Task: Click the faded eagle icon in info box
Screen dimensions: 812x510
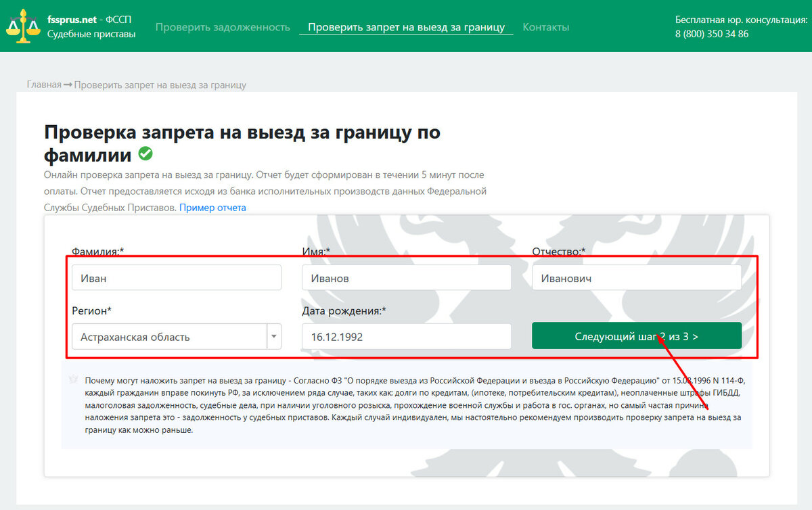Action: (73, 379)
